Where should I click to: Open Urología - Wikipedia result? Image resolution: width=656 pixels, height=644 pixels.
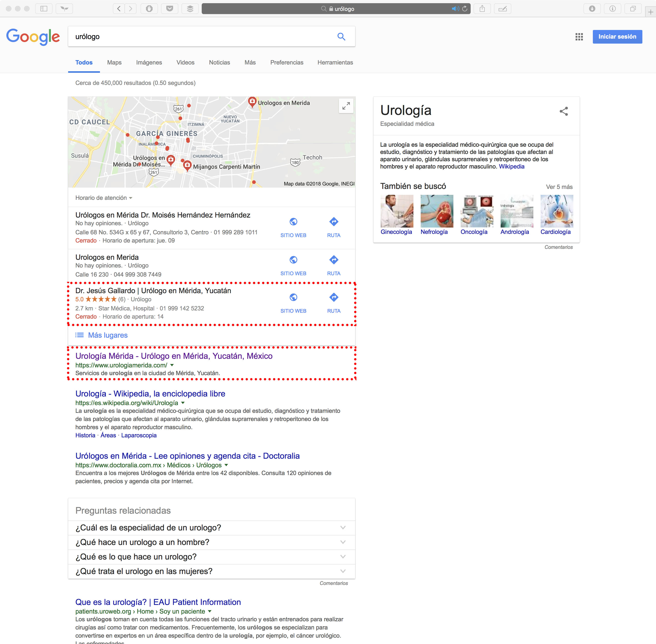[x=150, y=394]
